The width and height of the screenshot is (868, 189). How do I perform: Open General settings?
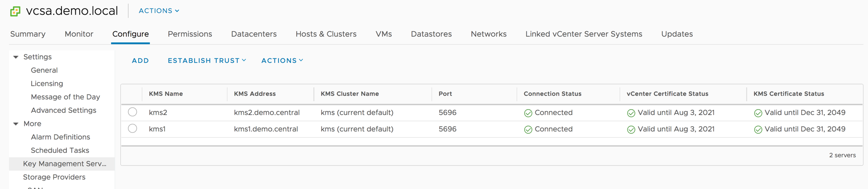44,70
